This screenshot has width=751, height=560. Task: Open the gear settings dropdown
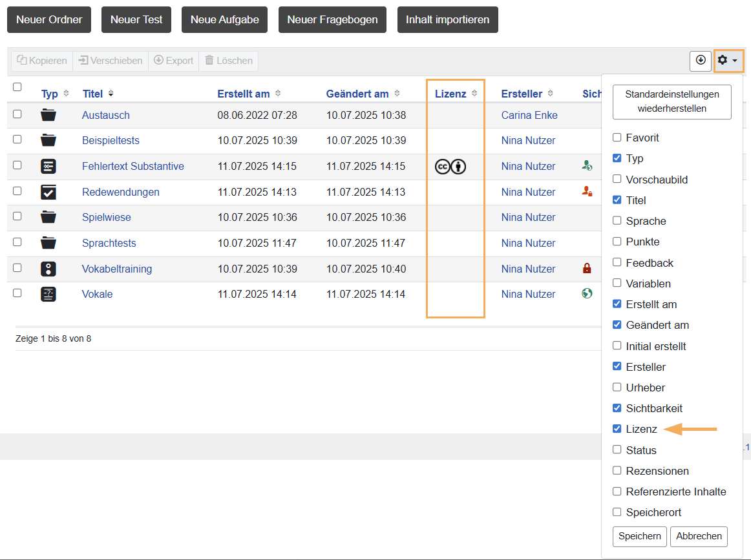tap(728, 60)
